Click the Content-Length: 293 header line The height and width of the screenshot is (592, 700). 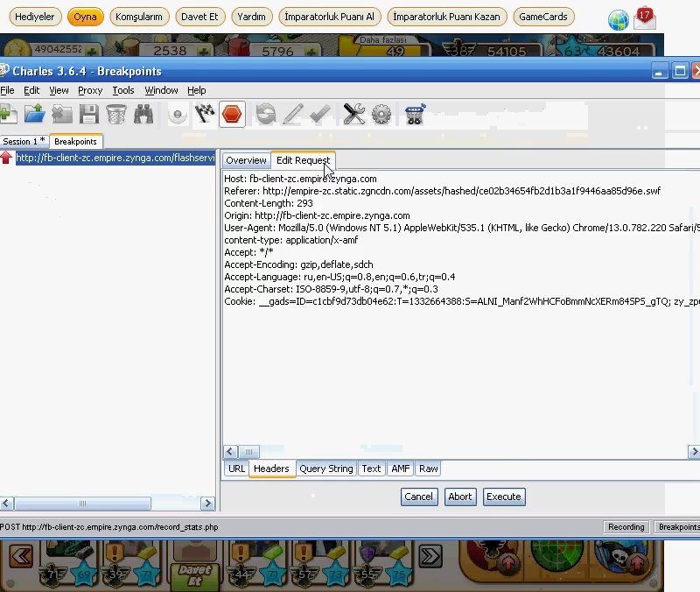(x=269, y=203)
